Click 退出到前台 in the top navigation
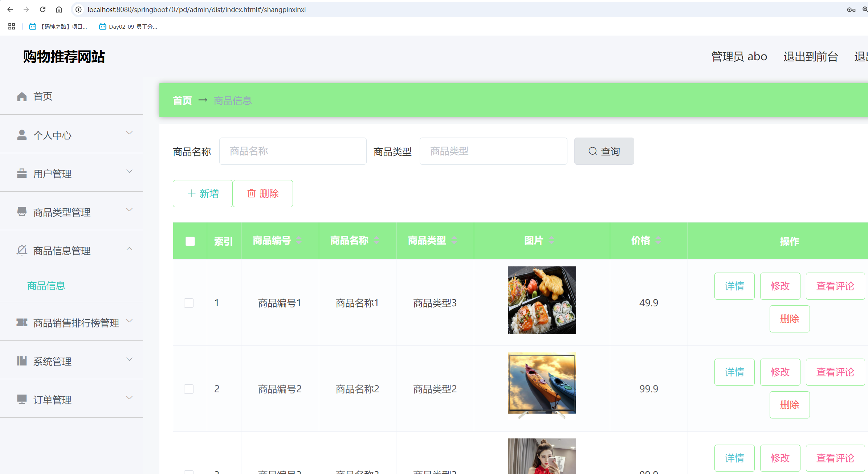The width and height of the screenshot is (868, 474). (x=810, y=57)
